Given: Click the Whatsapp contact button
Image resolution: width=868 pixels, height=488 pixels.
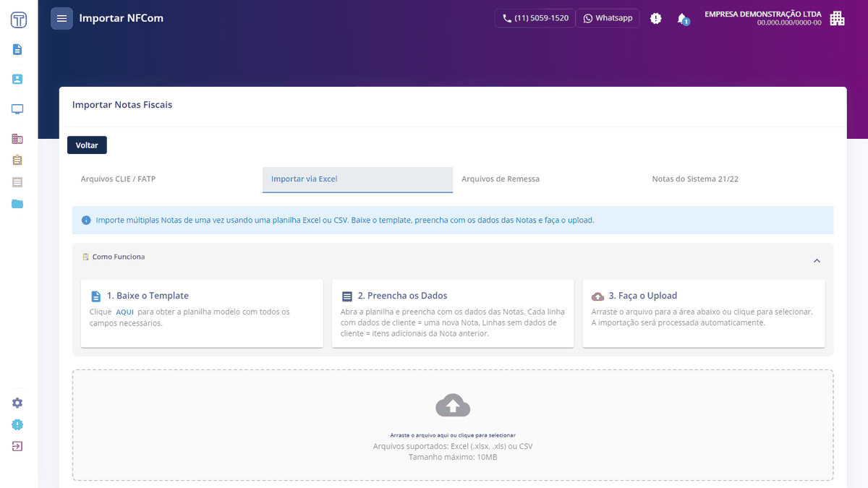Looking at the screenshot, I should click(608, 18).
